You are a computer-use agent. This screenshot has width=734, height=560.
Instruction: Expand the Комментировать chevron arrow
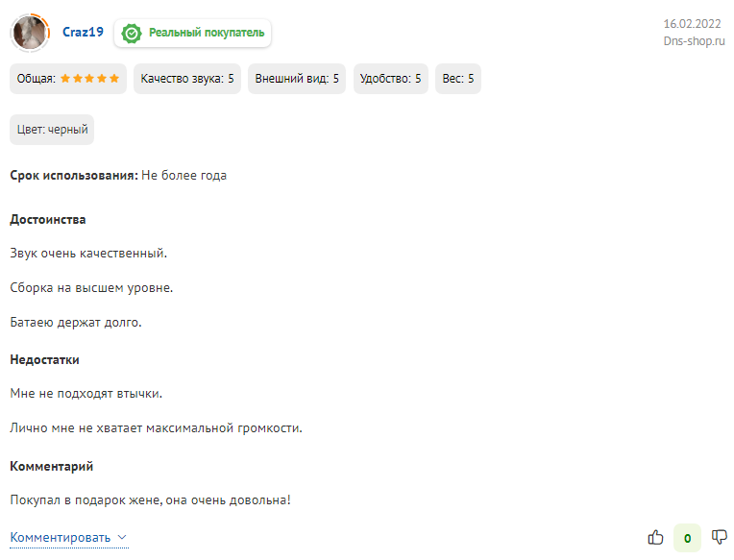pyautogui.click(x=122, y=537)
